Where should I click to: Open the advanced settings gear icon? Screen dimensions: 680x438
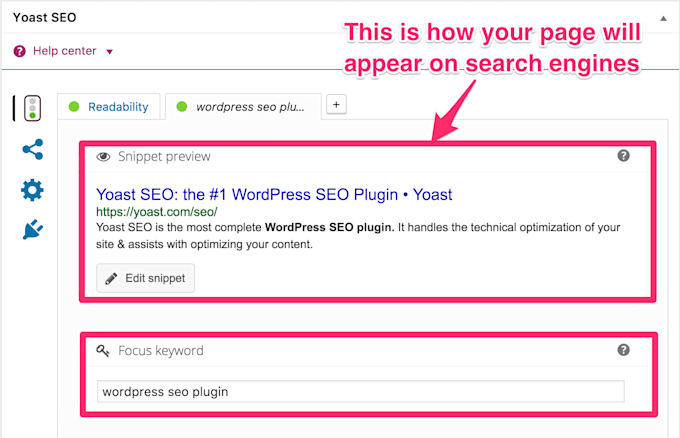click(x=33, y=190)
